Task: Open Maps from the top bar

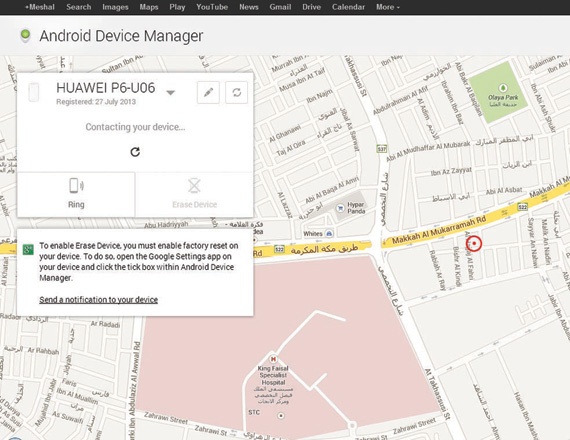Action: 149,7
